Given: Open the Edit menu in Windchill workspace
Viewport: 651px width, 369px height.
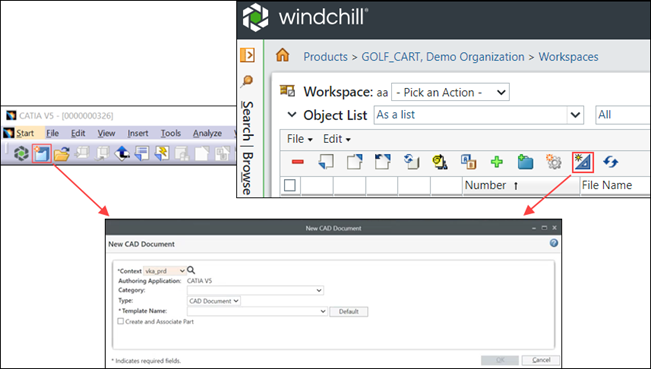Looking at the screenshot, I should click(337, 139).
